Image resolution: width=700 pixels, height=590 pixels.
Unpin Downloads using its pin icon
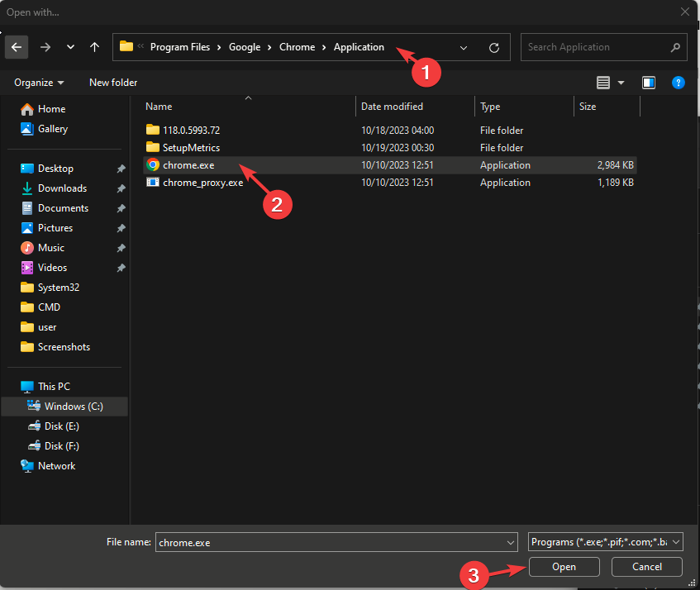[x=121, y=188]
